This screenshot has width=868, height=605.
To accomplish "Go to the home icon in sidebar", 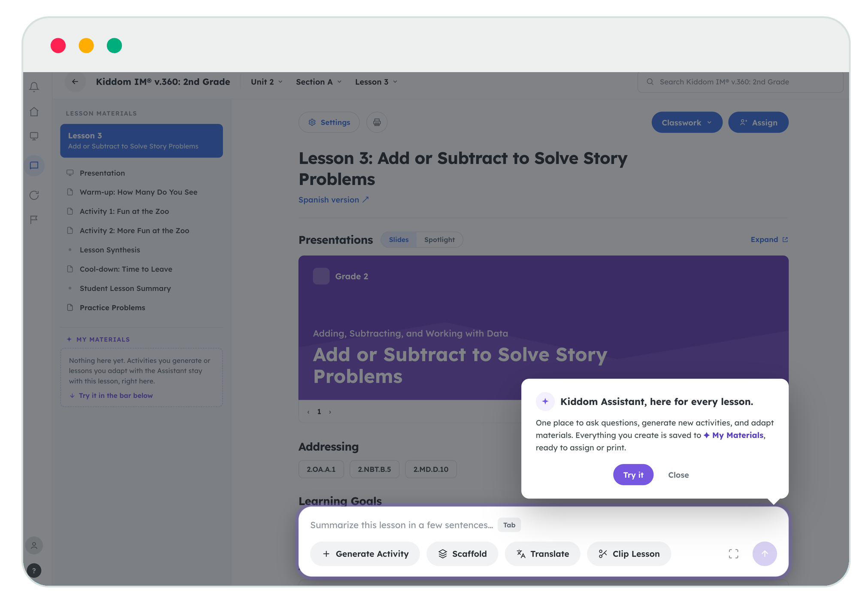I will point(34,112).
